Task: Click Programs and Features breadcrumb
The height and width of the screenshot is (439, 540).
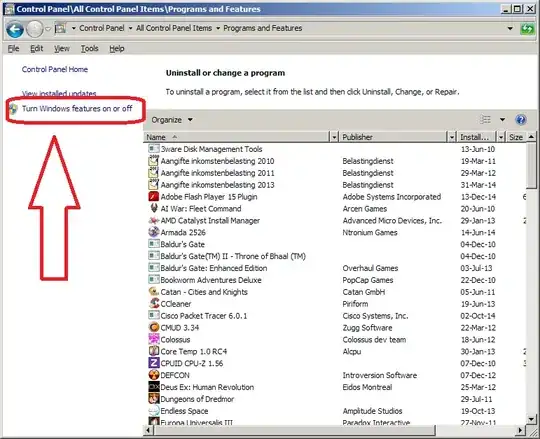Action: (263, 28)
